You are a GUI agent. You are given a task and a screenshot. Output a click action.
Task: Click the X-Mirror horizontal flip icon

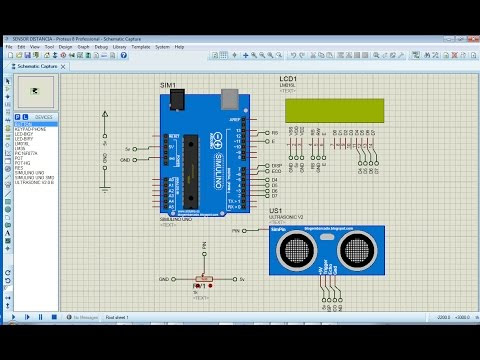[8, 298]
